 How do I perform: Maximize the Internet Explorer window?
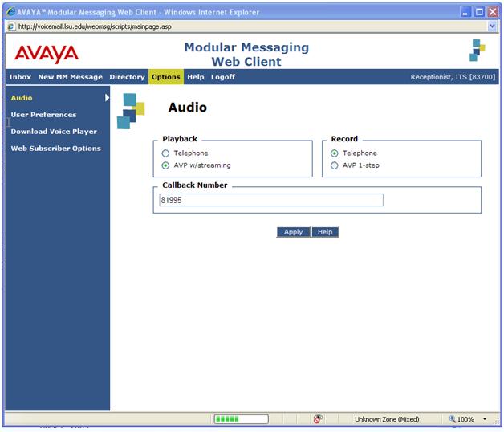coord(479,12)
